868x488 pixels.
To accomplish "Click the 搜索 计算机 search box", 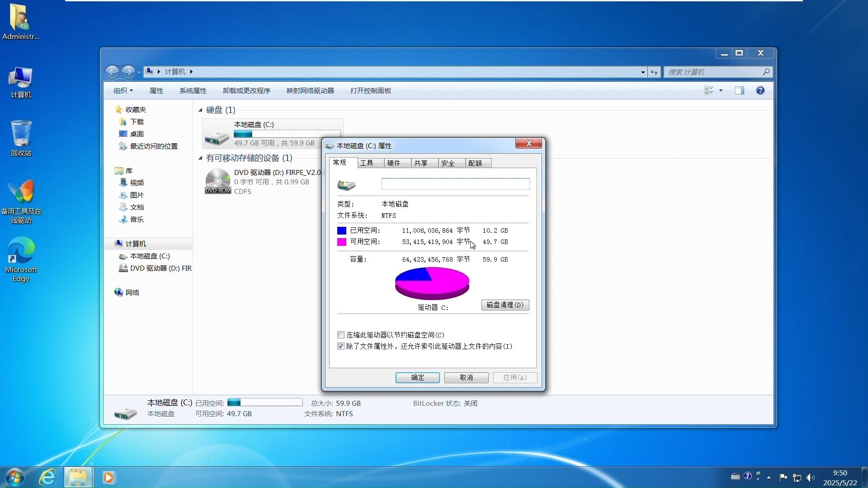I will (718, 72).
